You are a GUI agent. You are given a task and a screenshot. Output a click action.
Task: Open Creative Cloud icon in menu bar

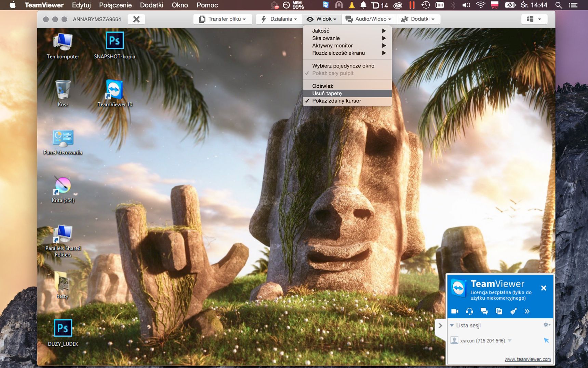coord(398,5)
